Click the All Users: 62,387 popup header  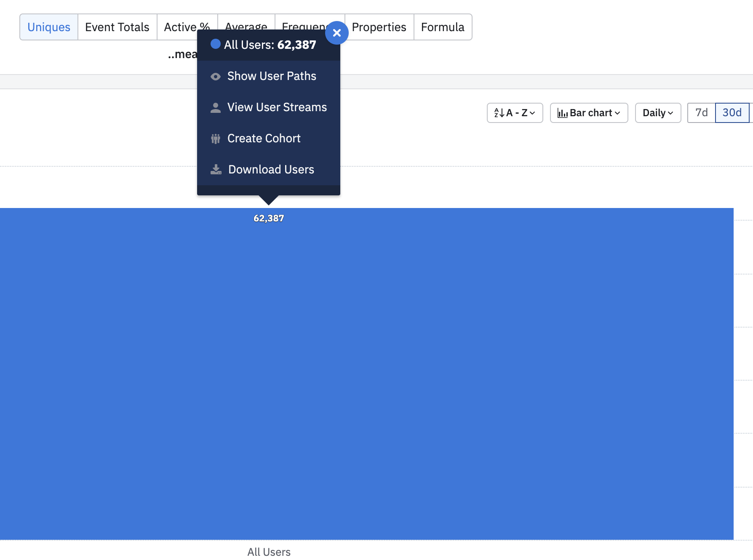269,45
